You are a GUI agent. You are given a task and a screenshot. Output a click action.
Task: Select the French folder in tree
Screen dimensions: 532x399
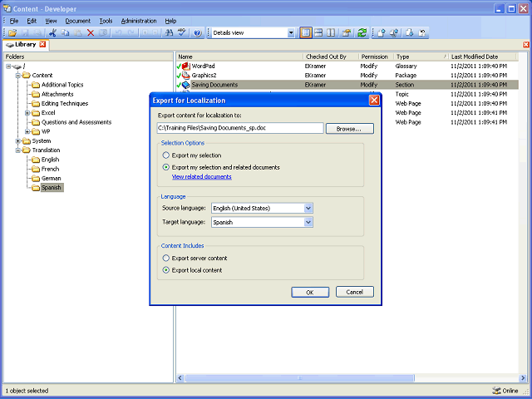50,169
